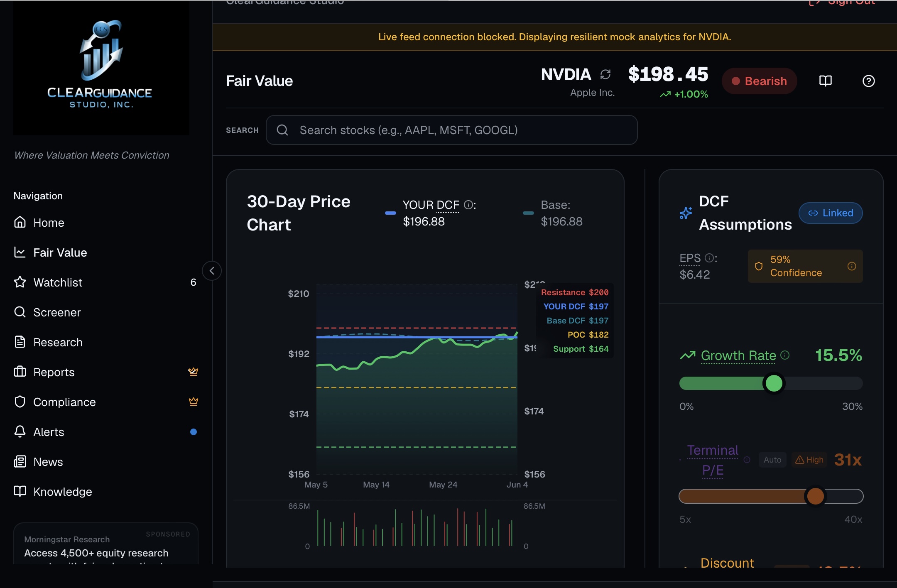
Task: Click the premium crown icon beside Reports
Action: (x=193, y=372)
